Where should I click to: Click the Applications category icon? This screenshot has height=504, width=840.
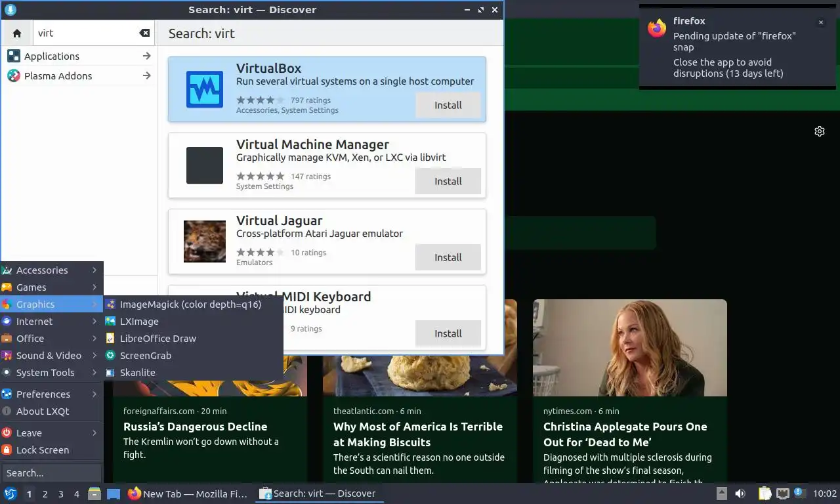(x=14, y=56)
